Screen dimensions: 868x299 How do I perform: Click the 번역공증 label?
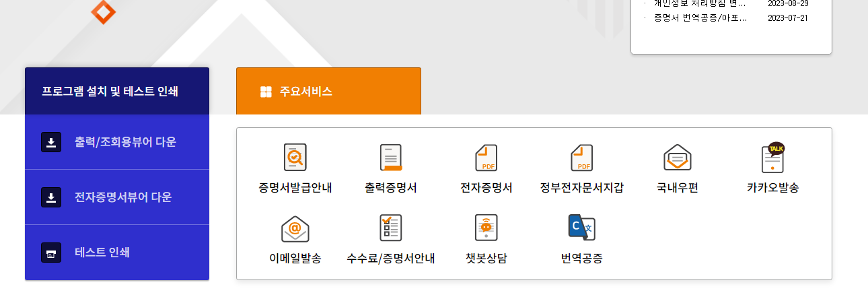582,258
